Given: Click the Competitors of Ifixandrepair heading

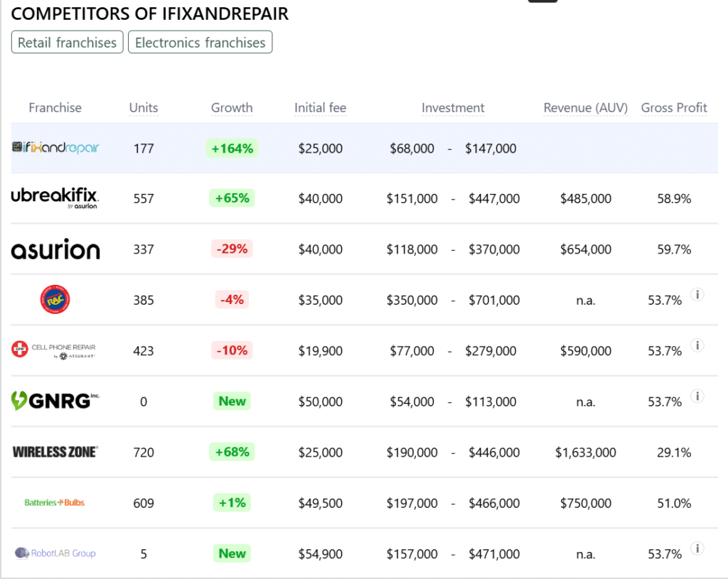Looking at the screenshot, I should (149, 13).
